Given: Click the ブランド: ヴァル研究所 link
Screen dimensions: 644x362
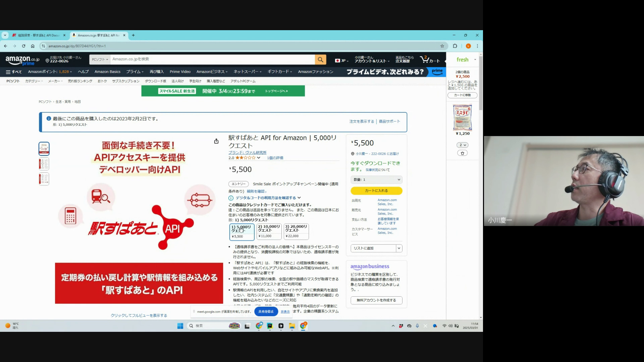Looking at the screenshot, I should coord(247,153).
